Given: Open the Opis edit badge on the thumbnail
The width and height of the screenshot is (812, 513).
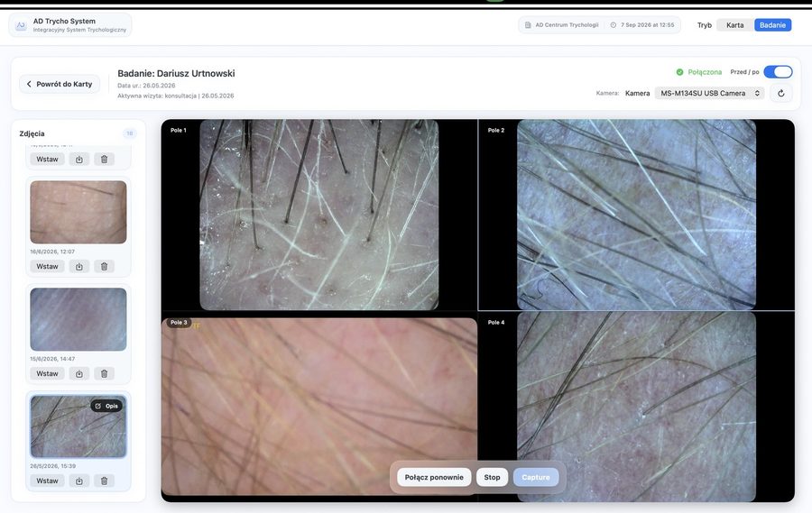Looking at the screenshot, I should point(106,406).
